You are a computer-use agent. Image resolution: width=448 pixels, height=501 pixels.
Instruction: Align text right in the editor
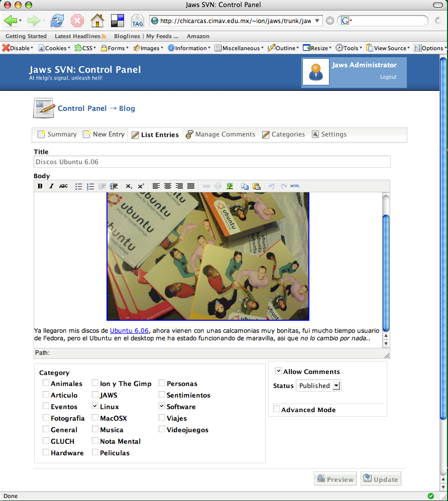point(179,186)
